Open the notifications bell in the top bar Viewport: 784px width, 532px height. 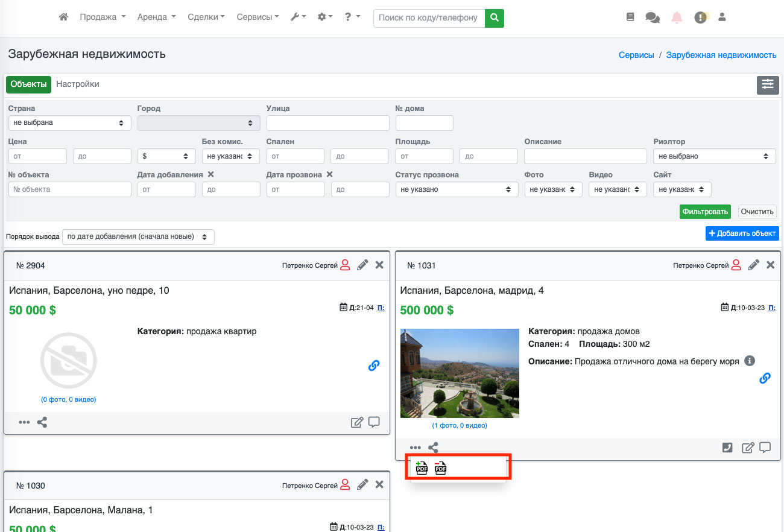(677, 17)
